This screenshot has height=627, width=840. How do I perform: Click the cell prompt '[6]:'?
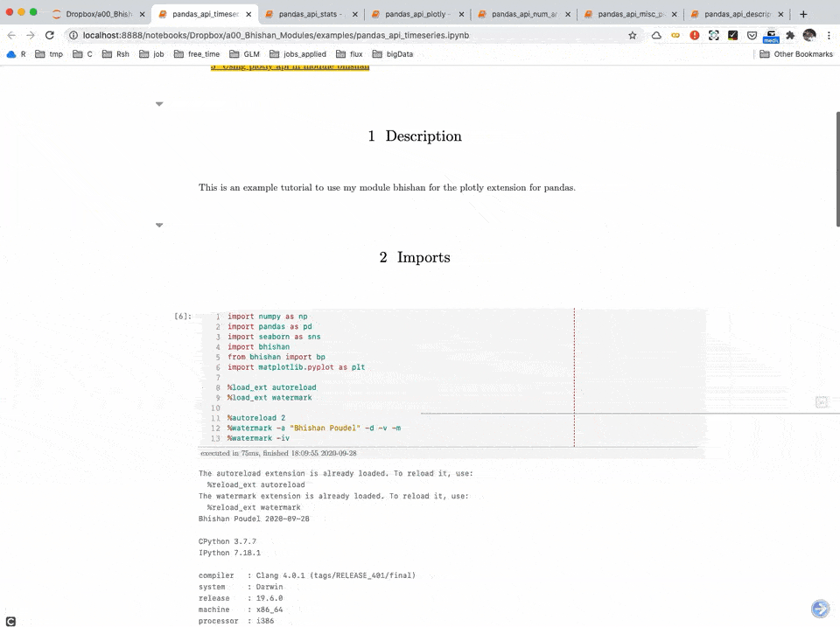click(x=183, y=317)
